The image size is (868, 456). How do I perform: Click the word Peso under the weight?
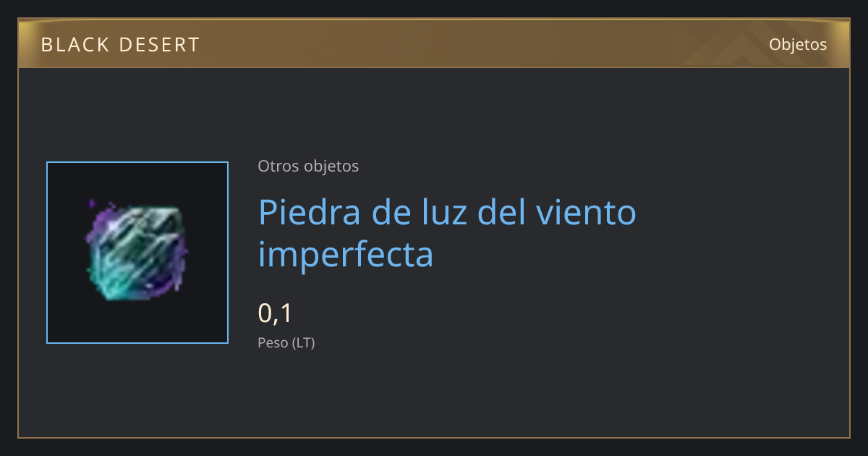tap(273, 343)
